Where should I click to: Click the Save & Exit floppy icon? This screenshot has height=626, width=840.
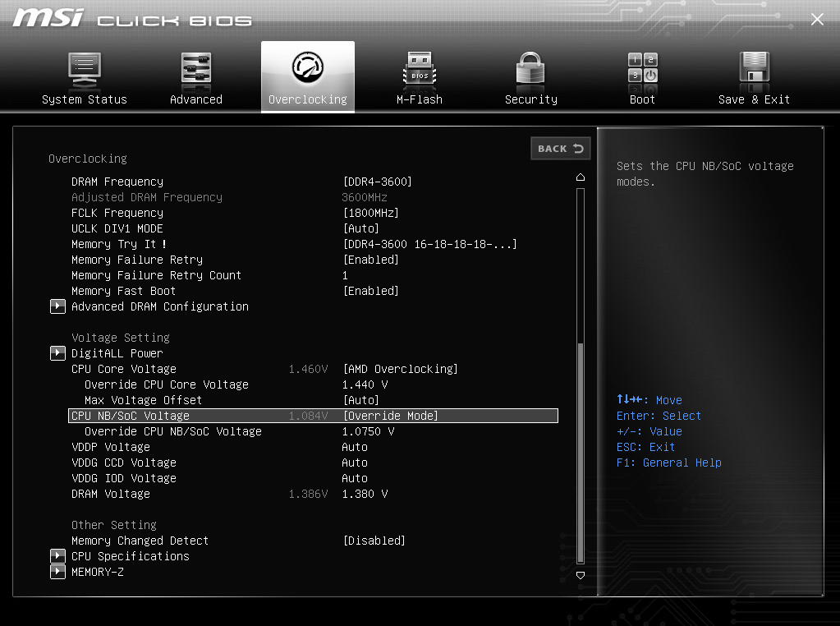click(755, 68)
